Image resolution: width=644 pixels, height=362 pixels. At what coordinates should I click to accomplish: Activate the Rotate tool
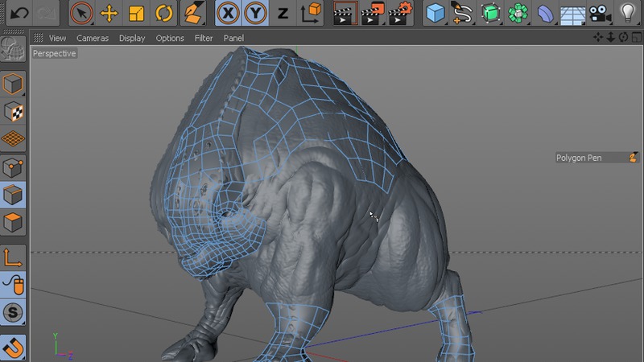(x=163, y=13)
